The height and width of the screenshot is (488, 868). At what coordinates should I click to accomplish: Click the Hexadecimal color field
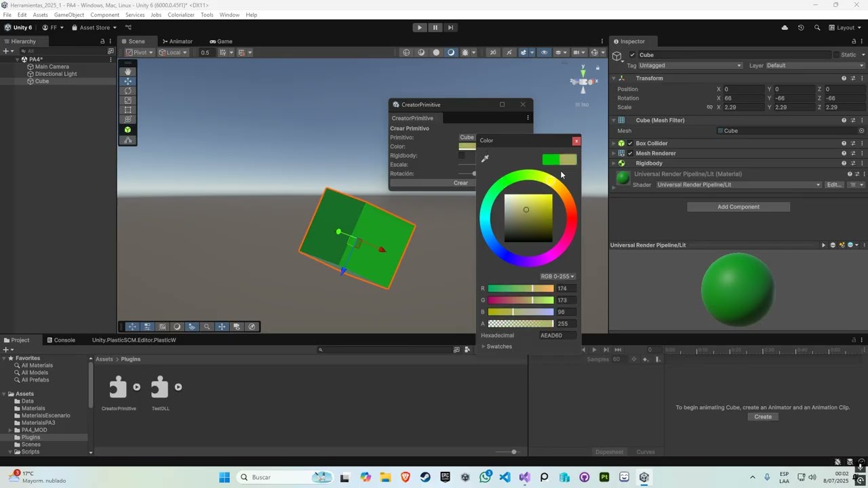click(x=557, y=335)
